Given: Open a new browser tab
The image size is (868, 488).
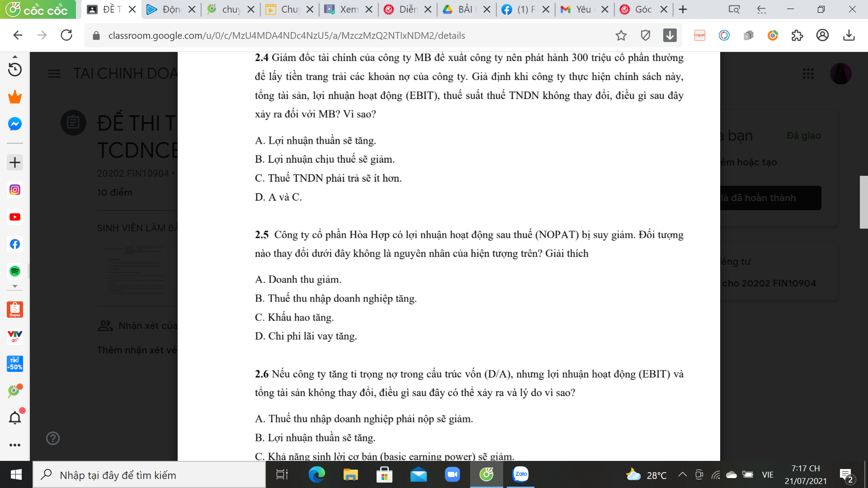Looking at the screenshot, I should point(683,9).
